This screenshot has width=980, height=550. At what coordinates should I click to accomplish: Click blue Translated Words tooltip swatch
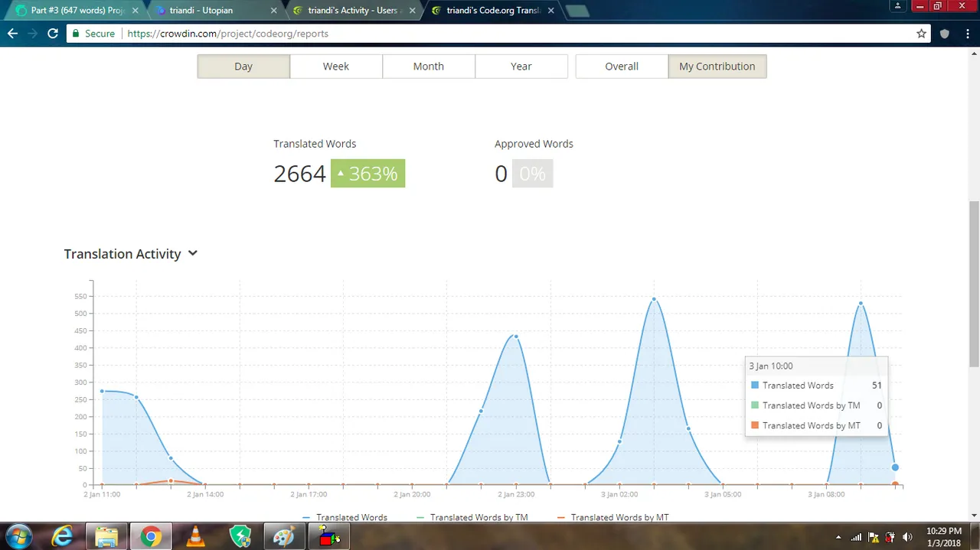755,386
